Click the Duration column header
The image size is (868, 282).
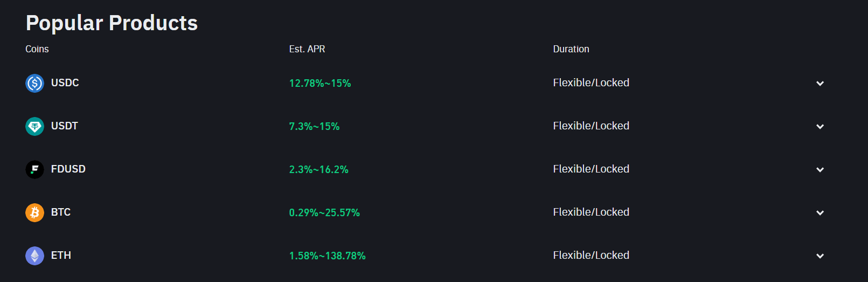(571, 49)
